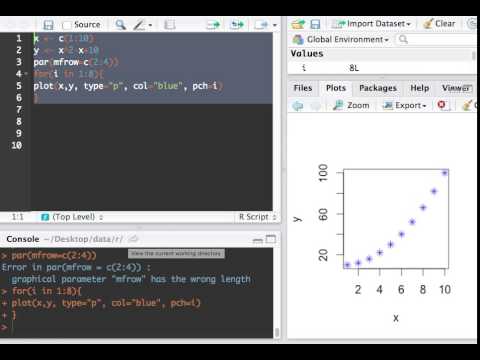Viewport: 480px width, 360px height.
Task: Switch to the Packages tab
Action: (378, 88)
